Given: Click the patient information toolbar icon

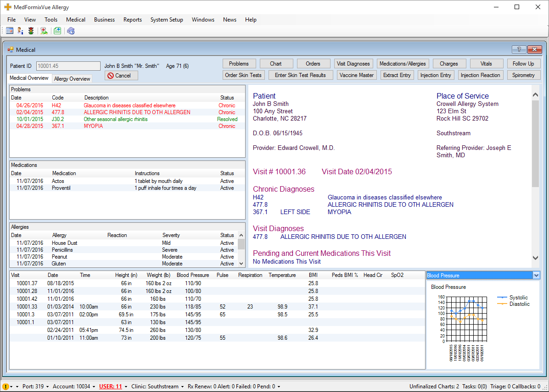Looking at the screenshot, I should click(x=20, y=31).
